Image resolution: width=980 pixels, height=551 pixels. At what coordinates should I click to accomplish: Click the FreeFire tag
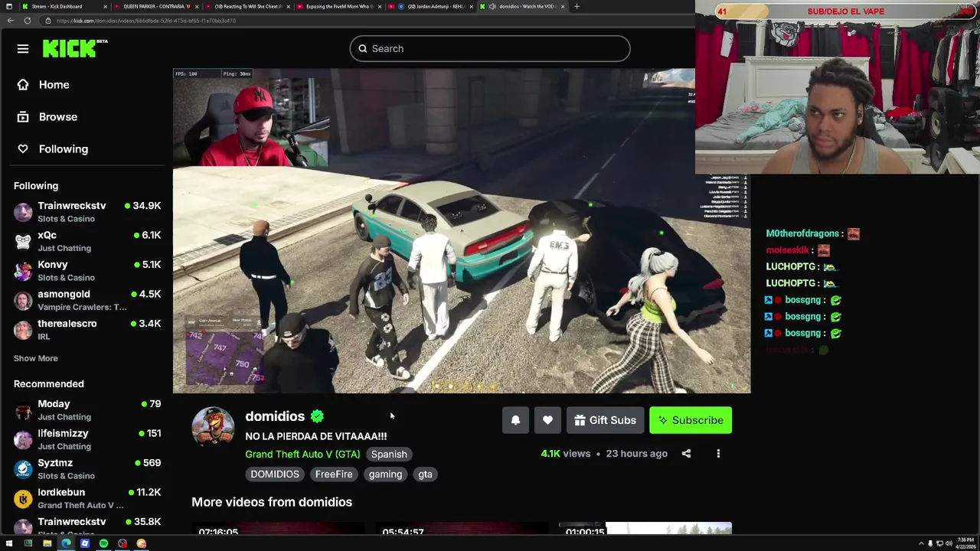tap(334, 474)
